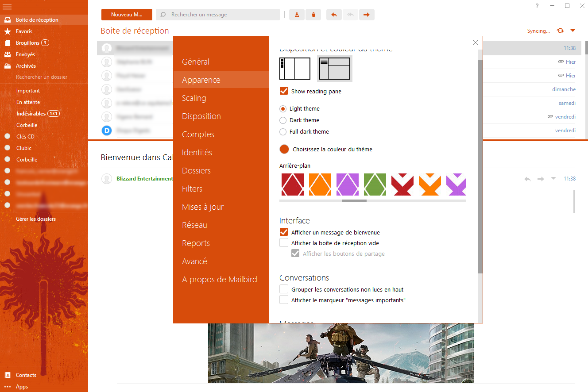Click the download messages toolbar icon
This screenshot has height=392, width=588.
297,15
